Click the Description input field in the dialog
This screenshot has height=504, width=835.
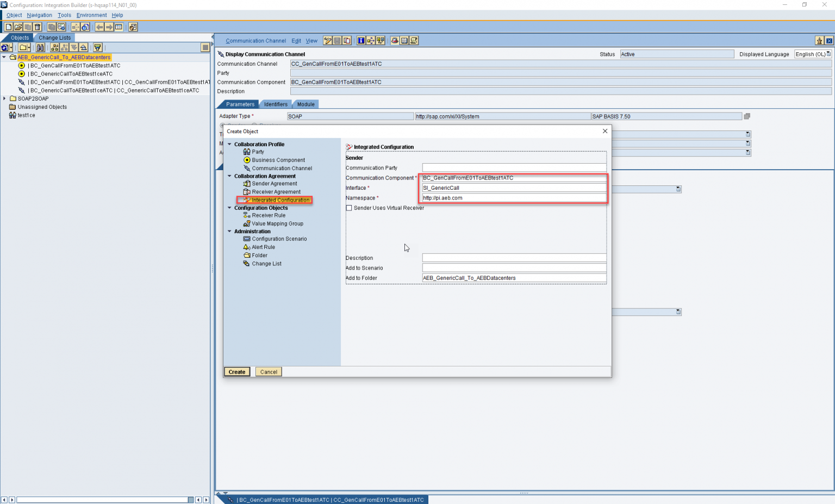(x=513, y=257)
